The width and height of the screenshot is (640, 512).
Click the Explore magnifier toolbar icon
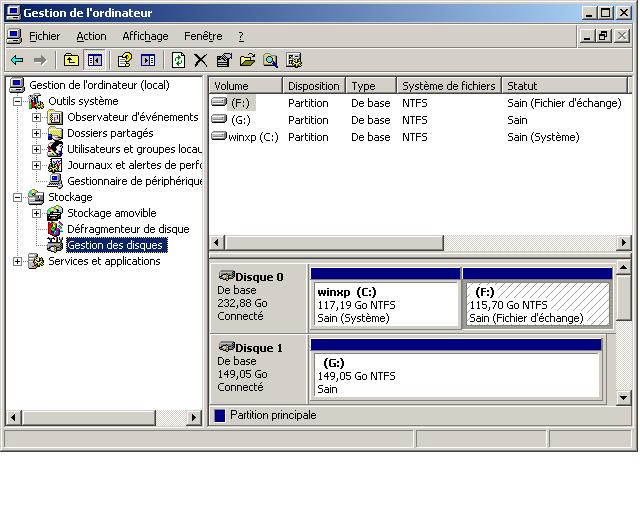pyautogui.click(x=270, y=60)
